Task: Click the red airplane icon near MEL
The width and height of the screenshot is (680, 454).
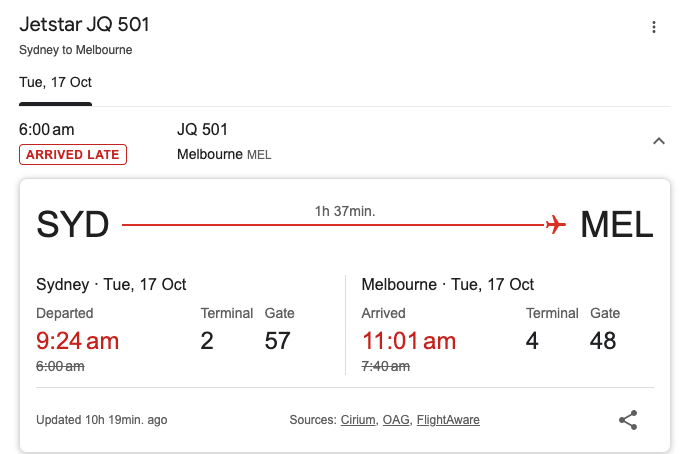Action: pos(556,225)
